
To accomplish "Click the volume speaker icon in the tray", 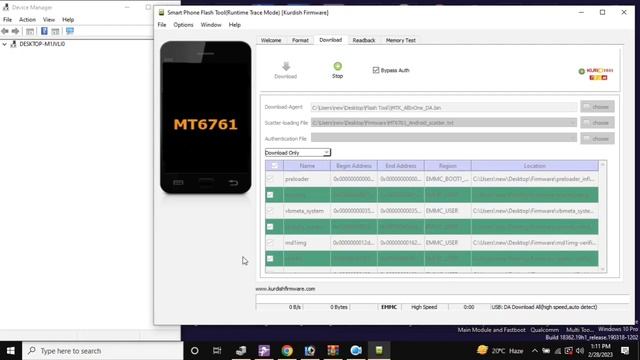I will 580,351.
